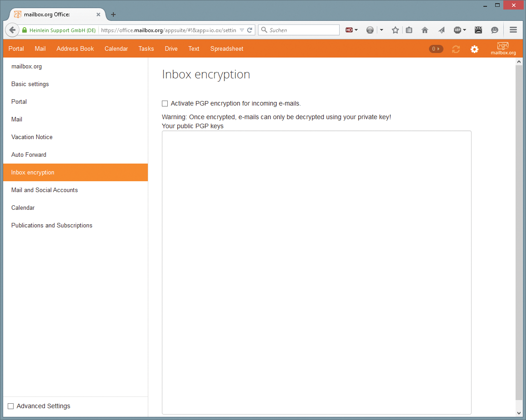The width and height of the screenshot is (526, 420).
Task: Open Mail and Social Accounts settings
Action: click(x=44, y=190)
